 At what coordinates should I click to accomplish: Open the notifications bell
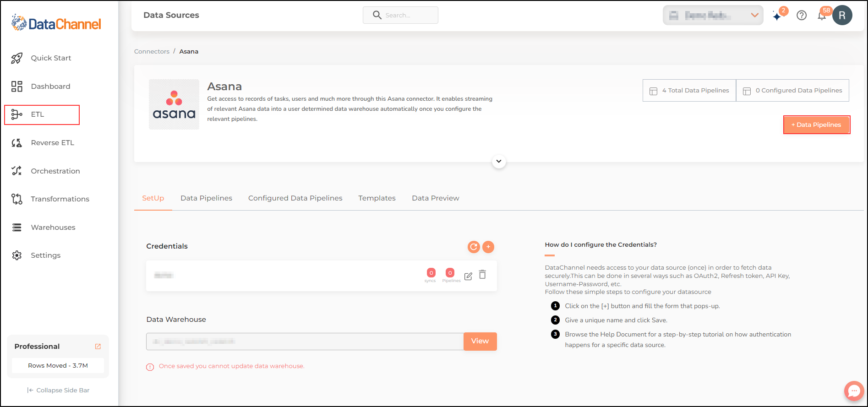822,16
